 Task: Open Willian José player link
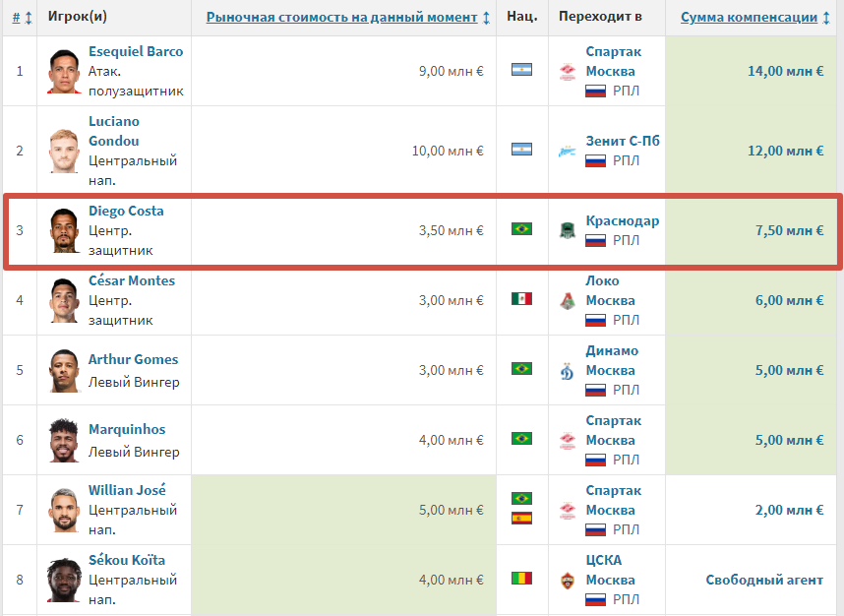[127, 490]
